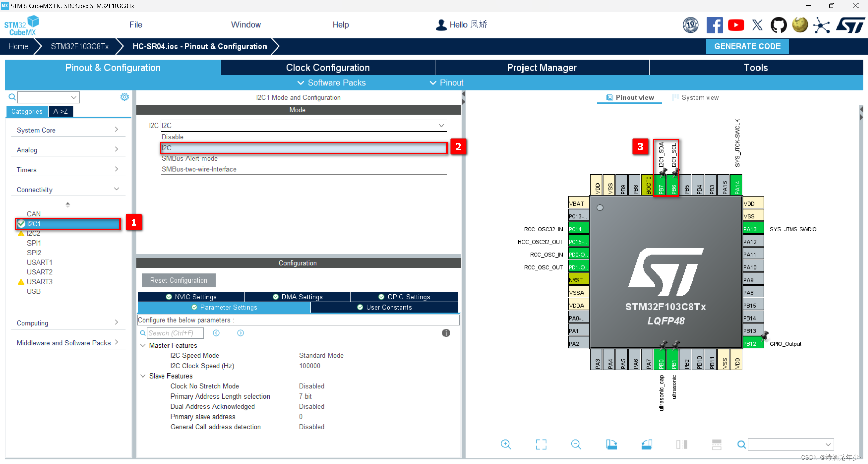Switch to the Project Manager tab
This screenshot has height=464, width=868.
click(542, 68)
